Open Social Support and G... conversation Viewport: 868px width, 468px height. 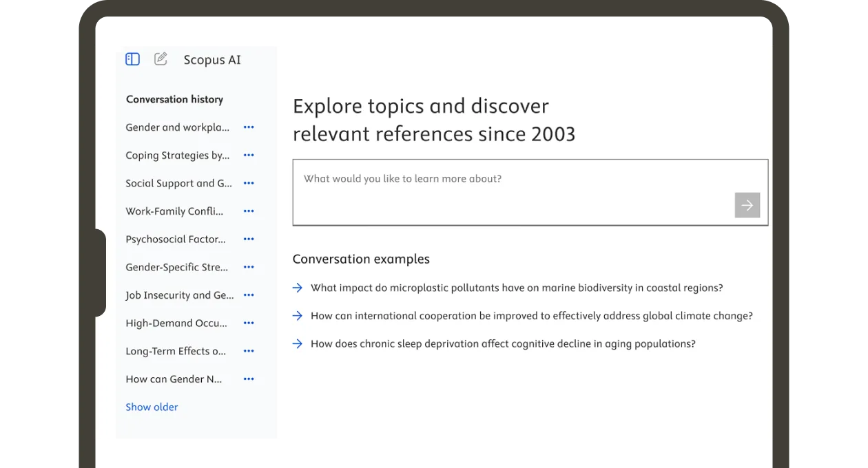pyautogui.click(x=179, y=183)
